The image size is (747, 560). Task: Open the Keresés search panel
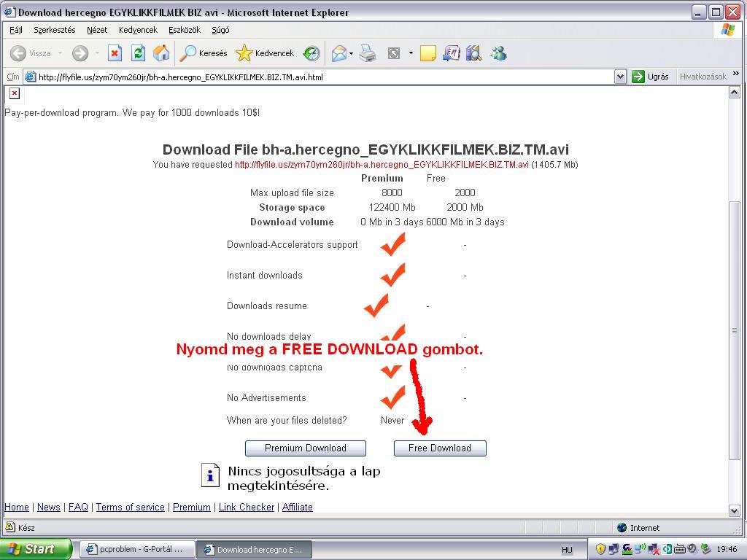(x=204, y=53)
